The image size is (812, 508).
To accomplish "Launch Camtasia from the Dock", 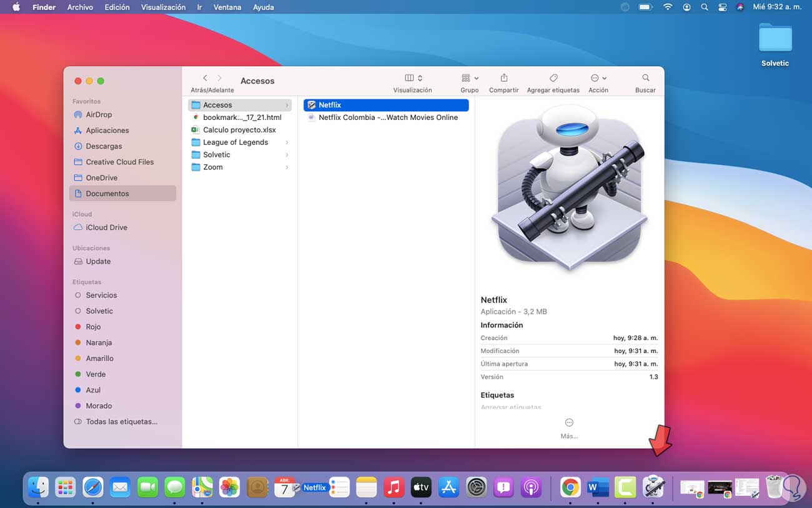I will 625,487.
